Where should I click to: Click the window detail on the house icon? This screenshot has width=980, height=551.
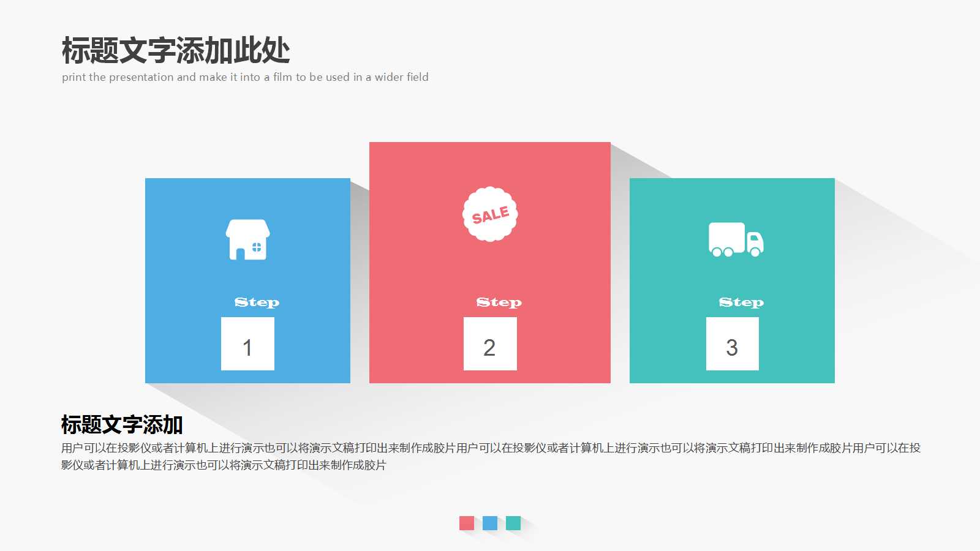257,246
